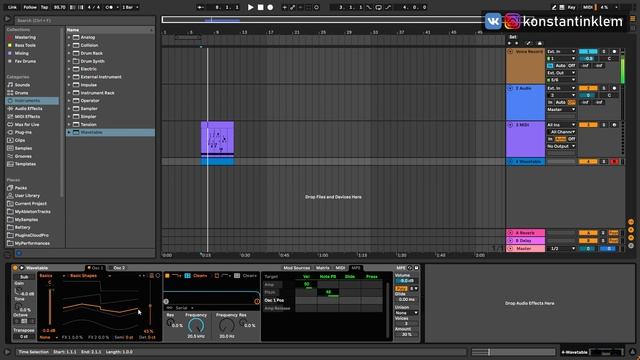Toggle Wavetable device power button
This screenshot has height=360, width=640.
(15, 268)
